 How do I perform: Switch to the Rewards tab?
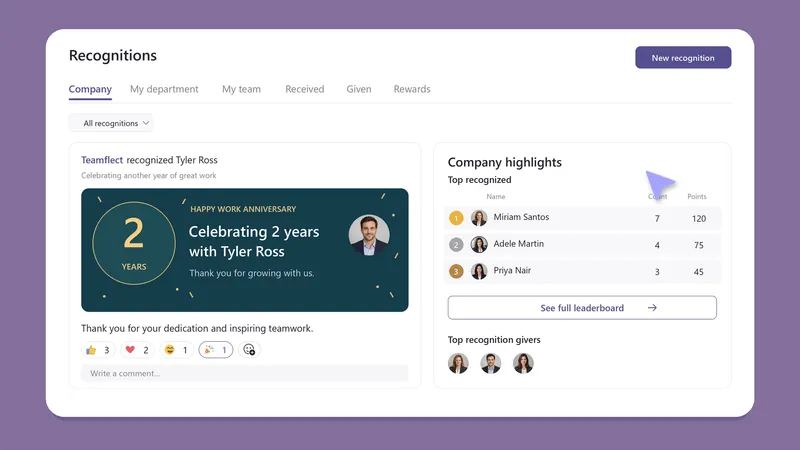point(412,89)
